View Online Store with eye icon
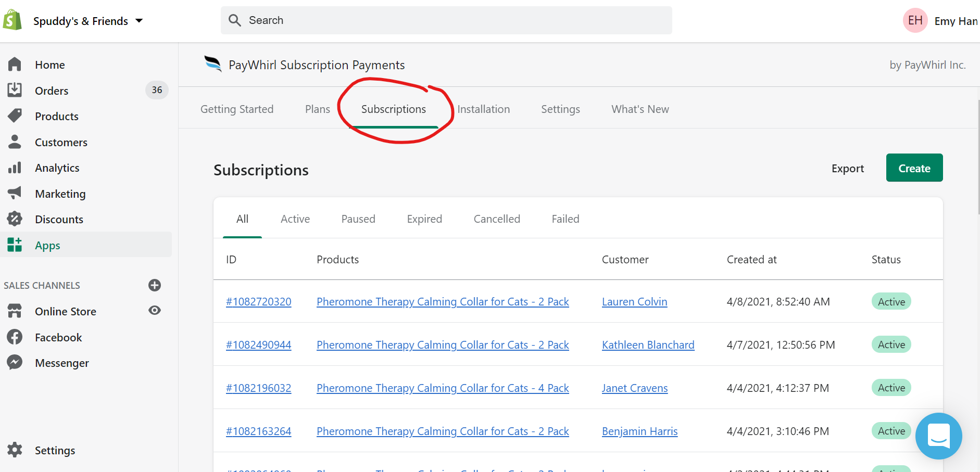 (155, 311)
